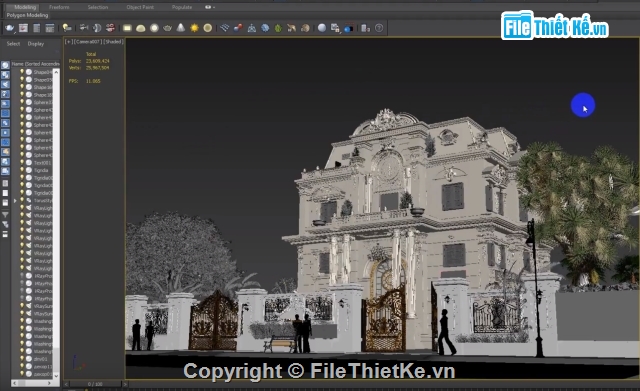Select the Align tool icon
The height and width of the screenshot is (391, 640).
84,28
